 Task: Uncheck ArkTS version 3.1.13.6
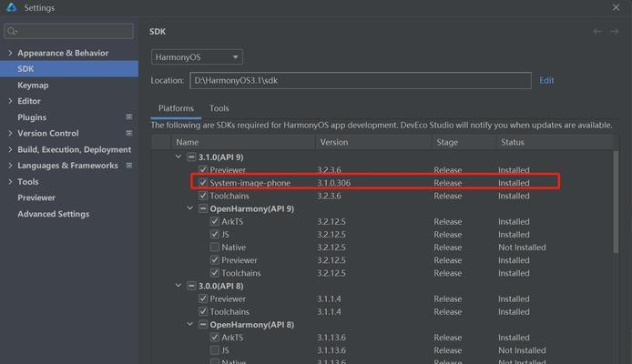(x=215, y=338)
